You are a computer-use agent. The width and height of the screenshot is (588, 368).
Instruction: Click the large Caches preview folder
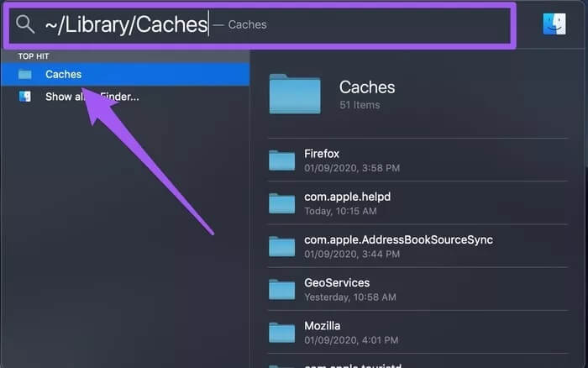[295, 94]
